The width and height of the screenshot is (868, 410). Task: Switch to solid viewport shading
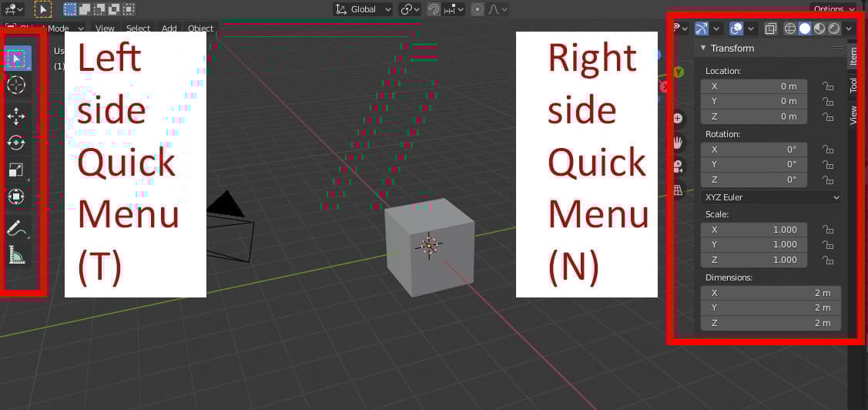click(805, 28)
